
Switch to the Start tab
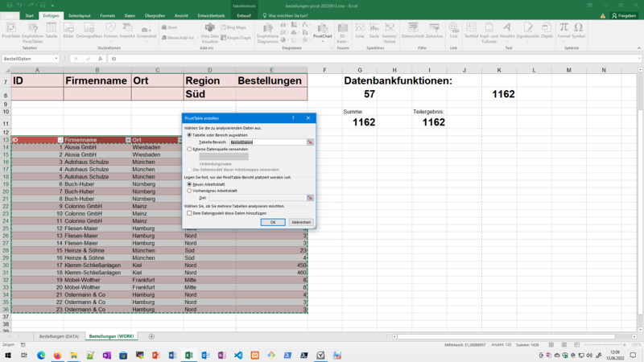point(29,15)
